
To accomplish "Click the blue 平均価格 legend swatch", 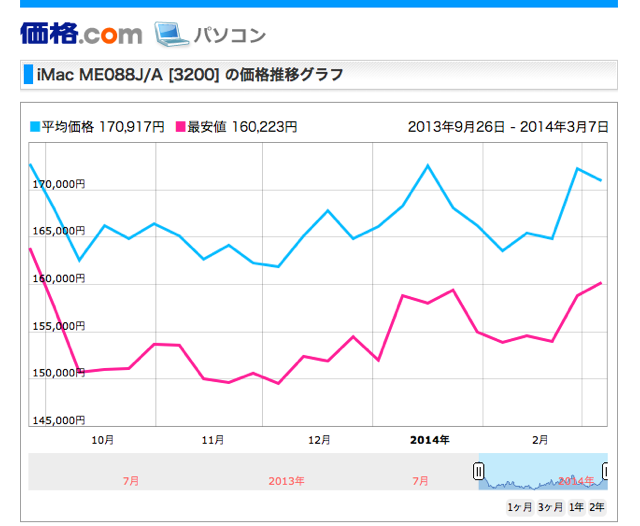I will 35,127.
